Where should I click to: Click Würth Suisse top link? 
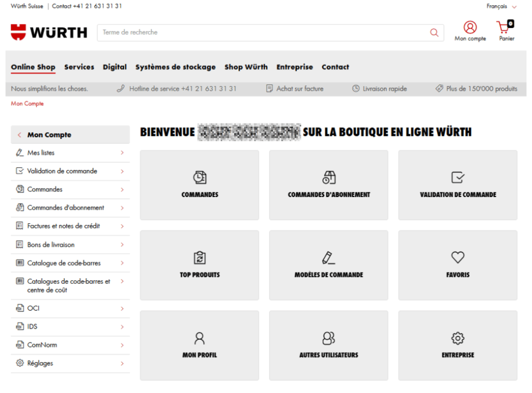[27, 6]
